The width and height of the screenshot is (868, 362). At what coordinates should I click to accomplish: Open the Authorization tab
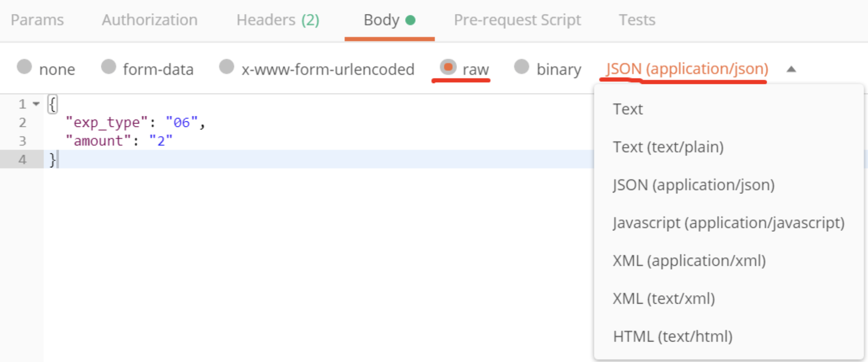(149, 20)
